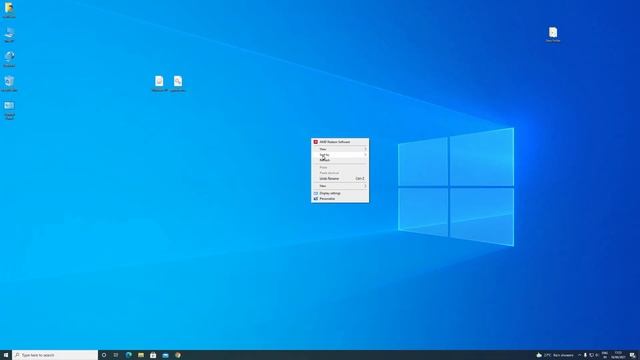Select the yellow folder user icon on desktop

[9, 10]
